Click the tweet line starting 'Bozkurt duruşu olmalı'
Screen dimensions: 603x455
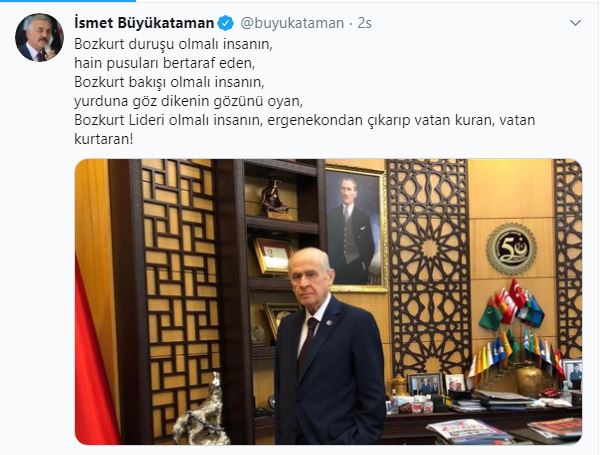(173, 44)
